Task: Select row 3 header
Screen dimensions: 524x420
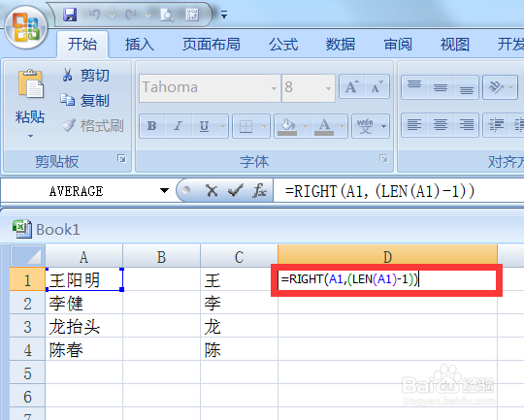Action: tap(27, 326)
